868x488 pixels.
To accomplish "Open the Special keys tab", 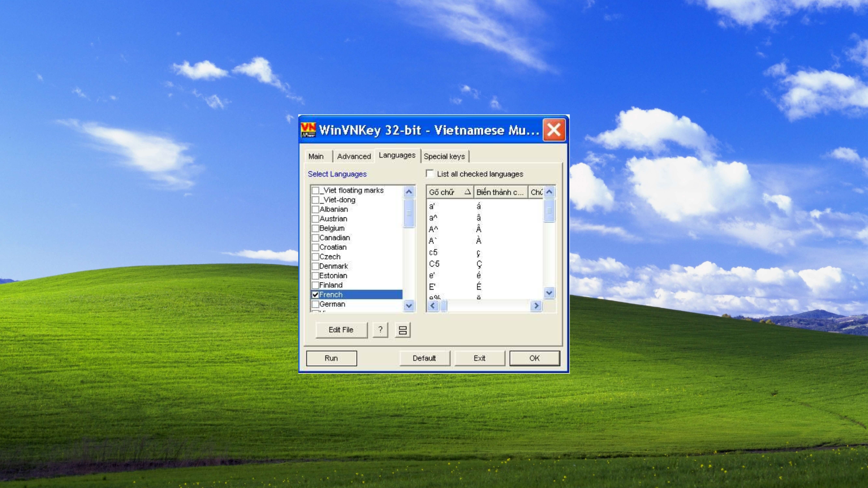I will (444, 156).
